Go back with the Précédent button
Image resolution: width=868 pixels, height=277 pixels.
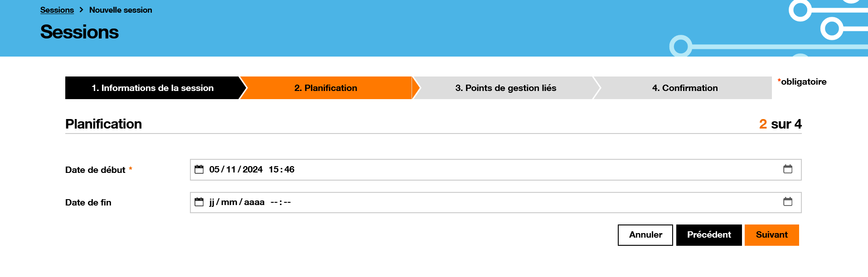tap(708, 235)
